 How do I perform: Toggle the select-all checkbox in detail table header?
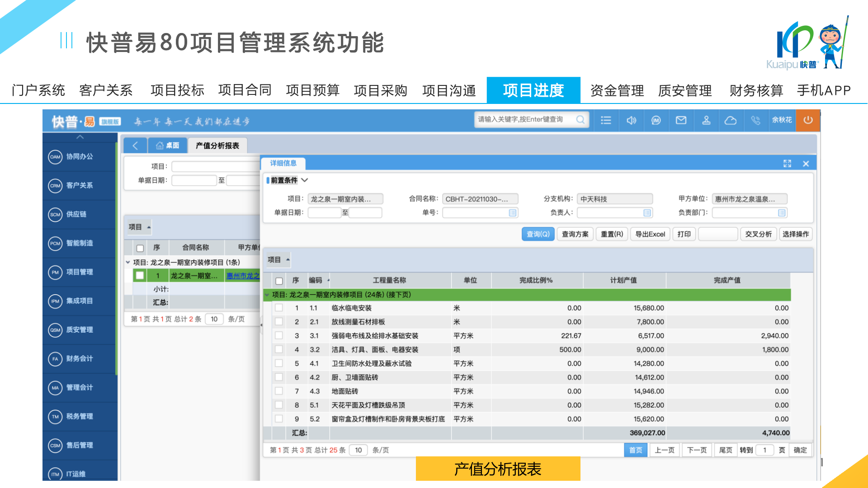pos(279,281)
